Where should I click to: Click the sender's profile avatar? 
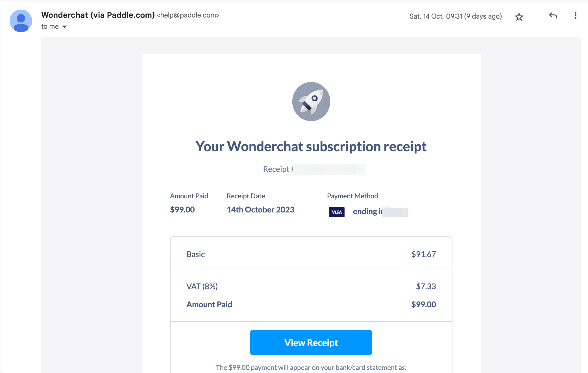(x=21, y=21)
